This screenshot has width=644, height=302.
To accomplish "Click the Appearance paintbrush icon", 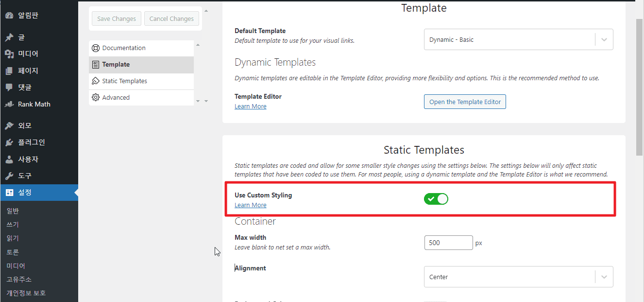I will point(9,126).
